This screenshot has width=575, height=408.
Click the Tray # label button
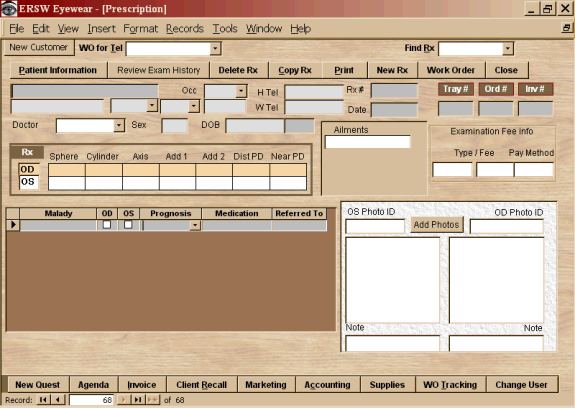point(456,89)
